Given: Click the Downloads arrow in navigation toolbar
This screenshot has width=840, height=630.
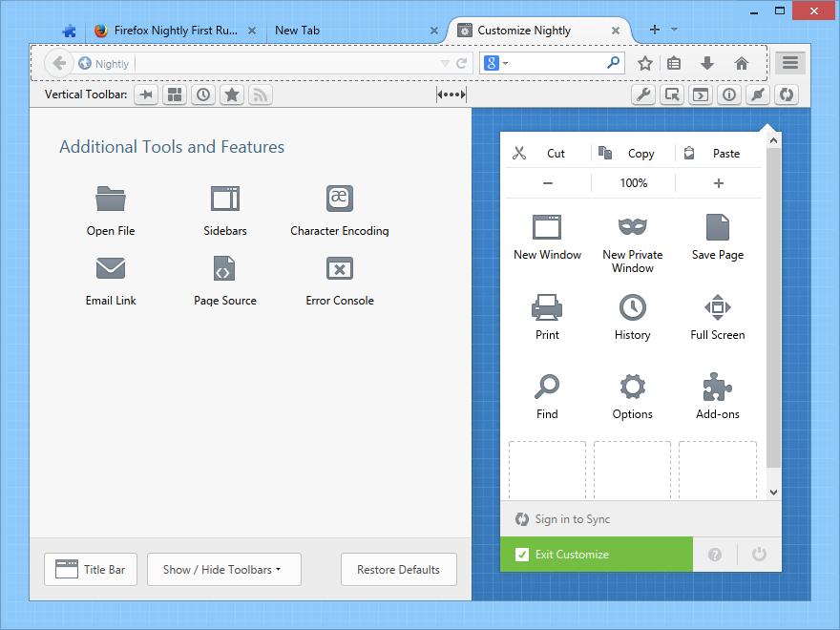Looking at the screenshot, I should tap(707, 63).
